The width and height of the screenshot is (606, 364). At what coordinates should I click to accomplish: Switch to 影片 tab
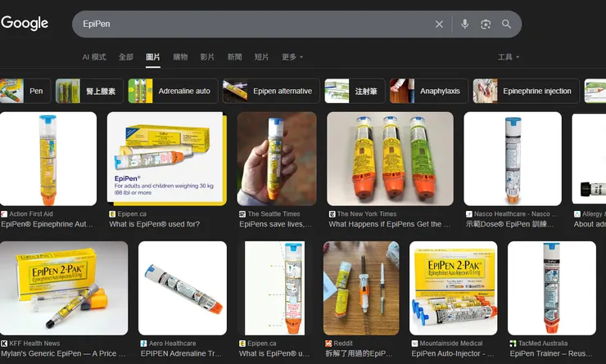pyautogui.click(x=207, y=57)
